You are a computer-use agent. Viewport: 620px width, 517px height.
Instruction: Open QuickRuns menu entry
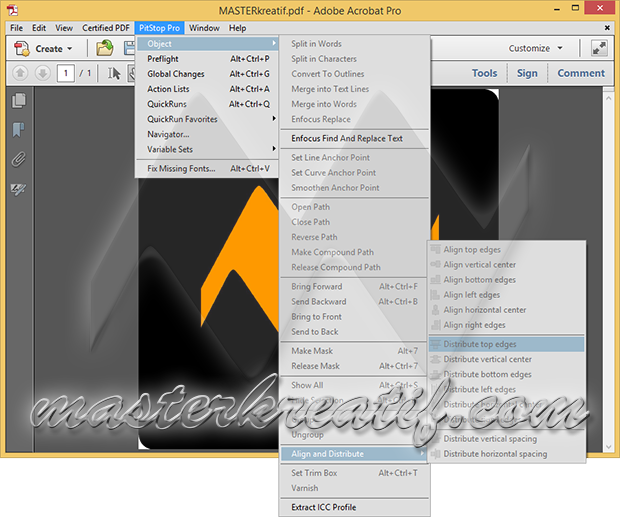tap(207, 104)
